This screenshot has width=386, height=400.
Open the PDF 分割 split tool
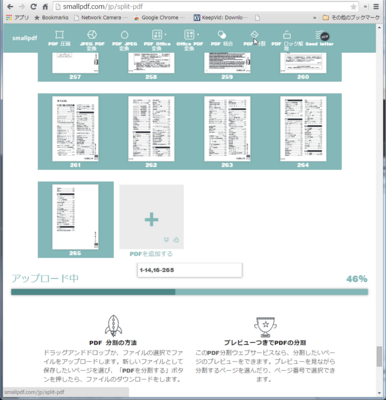(254, 38)
